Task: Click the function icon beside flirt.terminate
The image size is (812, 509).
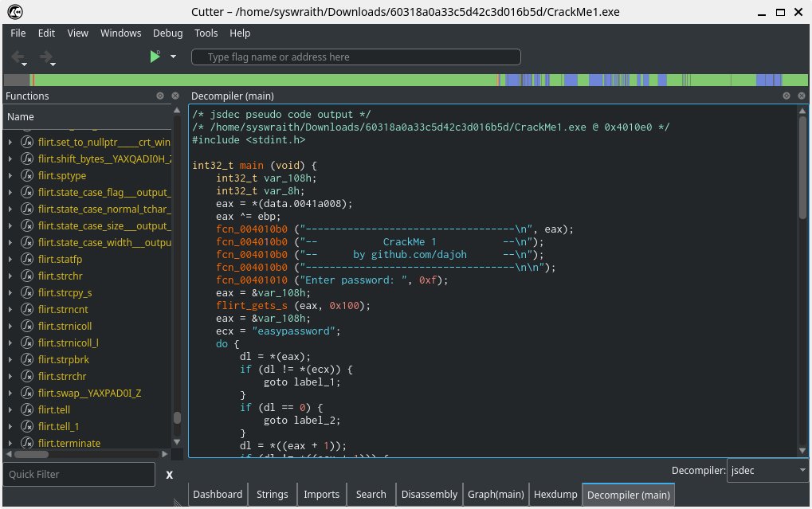Action: pyautogui.click(x=27, y=443)
